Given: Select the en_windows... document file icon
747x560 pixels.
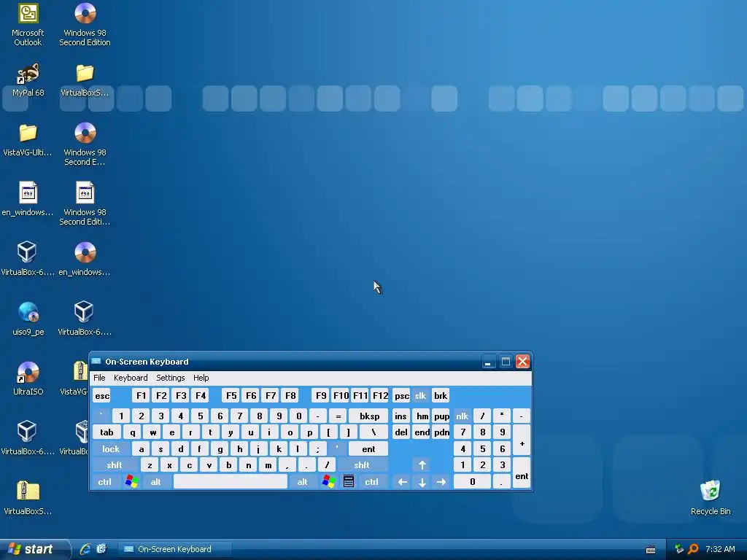Looking at the screenshot, I should pos(28,200).
